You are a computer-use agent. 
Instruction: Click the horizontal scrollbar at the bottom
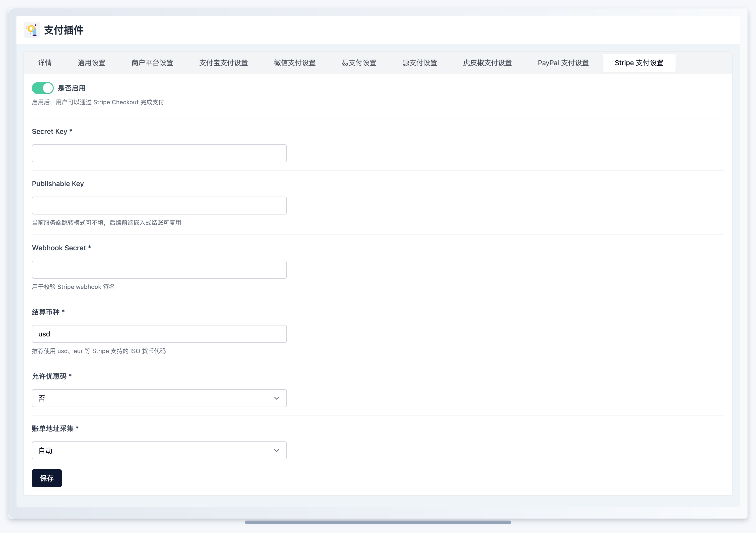click(378, 522)
